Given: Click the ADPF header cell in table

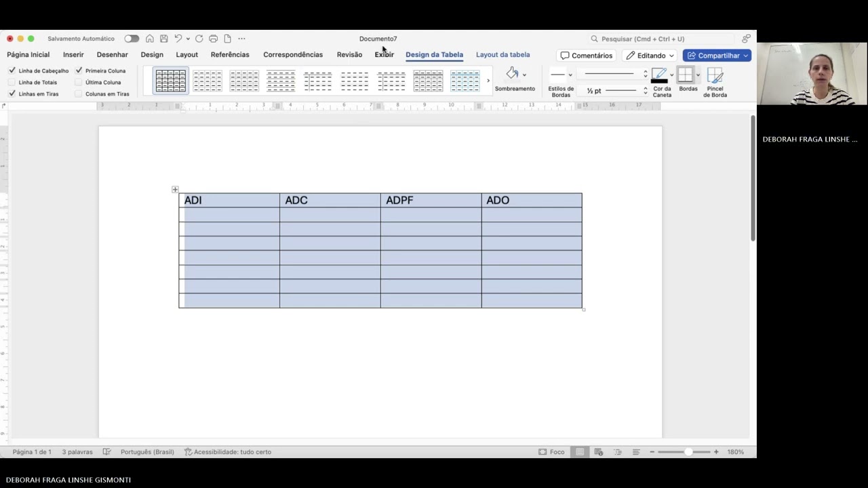Looking at the screenshot, I should (431, 200).
